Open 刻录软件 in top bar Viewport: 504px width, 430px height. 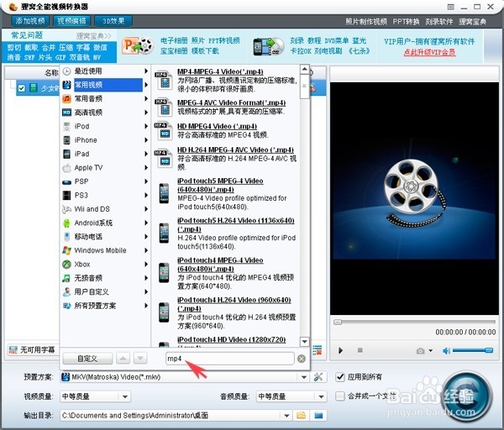point(439,22)
